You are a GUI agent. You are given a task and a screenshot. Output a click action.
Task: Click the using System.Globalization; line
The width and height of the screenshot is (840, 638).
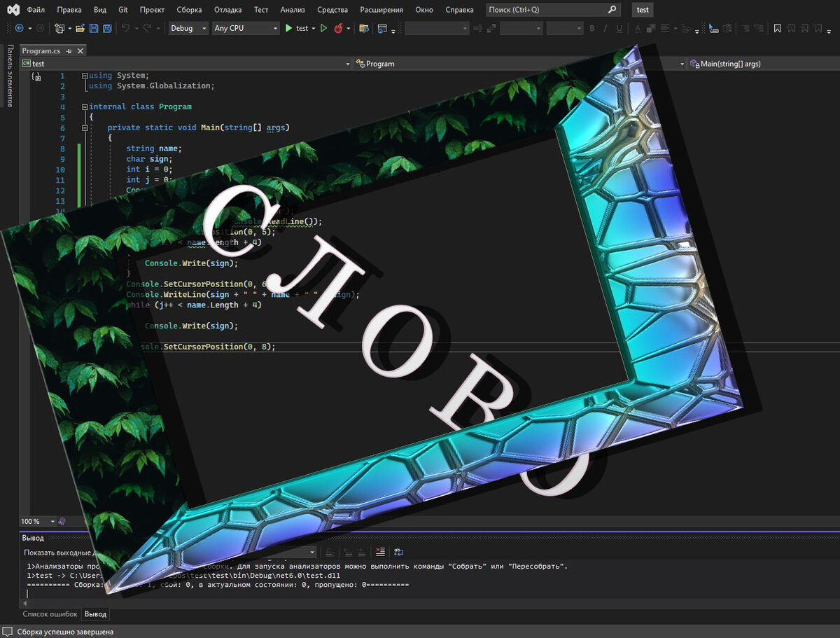point(152,86)
